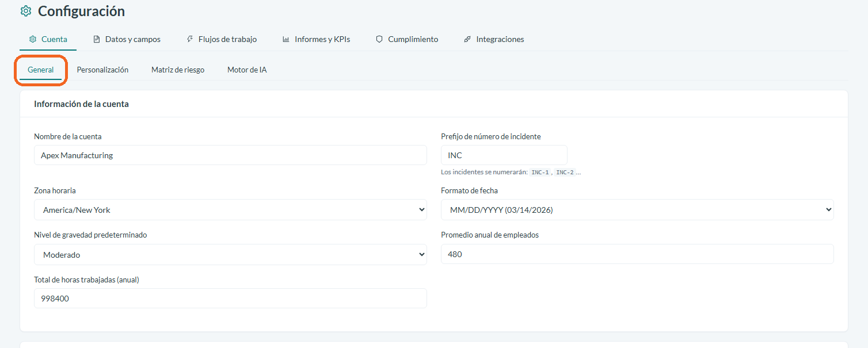Click the chart icon on Informes y KPIs
This screenshot has width=868, height=348.
[286, 39]
